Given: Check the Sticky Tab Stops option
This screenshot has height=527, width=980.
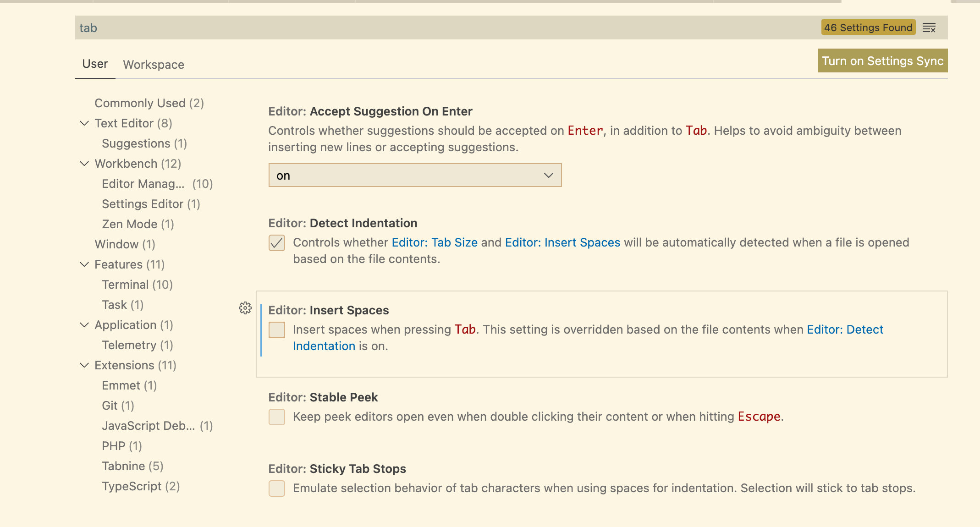Looking at the screenshot, I should click(x=277, y=489).
